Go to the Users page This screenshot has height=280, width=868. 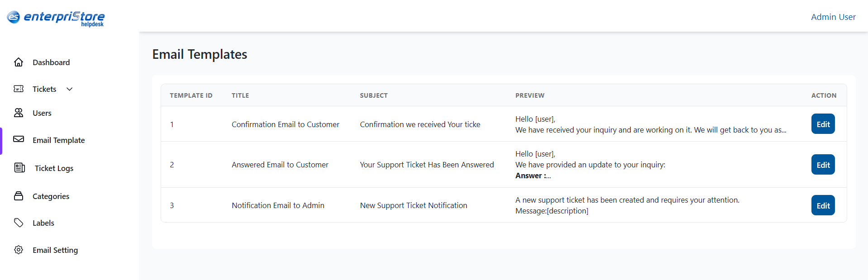(42, 113)
